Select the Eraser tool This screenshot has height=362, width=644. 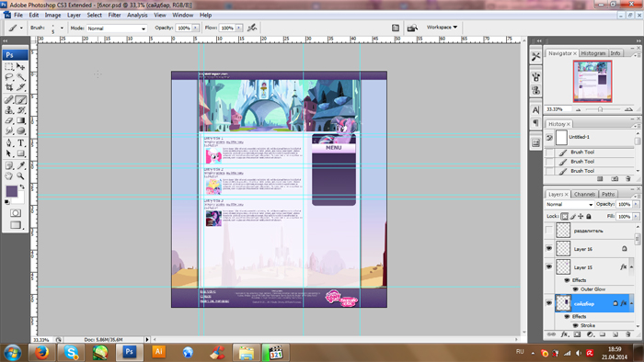(x=9, y=120)
